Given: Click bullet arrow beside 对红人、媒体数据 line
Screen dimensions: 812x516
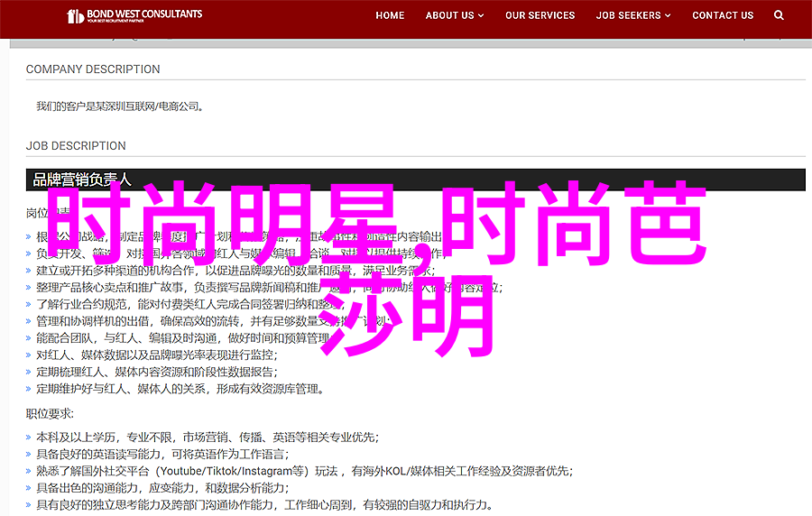Looking at the screenshot, I should point(31,355).
